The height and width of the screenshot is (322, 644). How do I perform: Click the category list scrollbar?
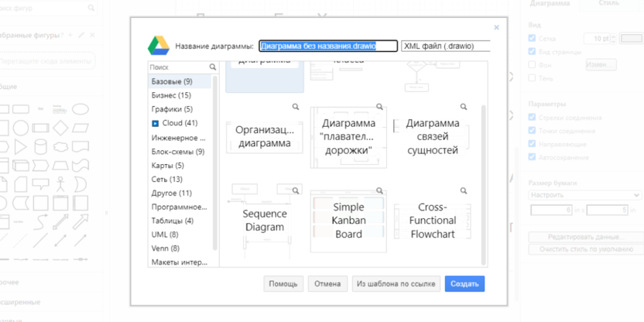[215, 163]
